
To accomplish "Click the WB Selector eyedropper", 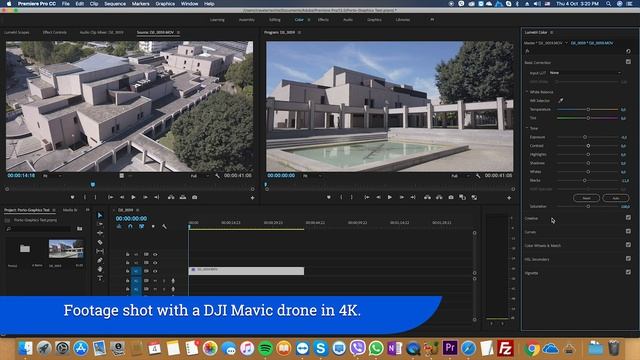I will 561,100.
